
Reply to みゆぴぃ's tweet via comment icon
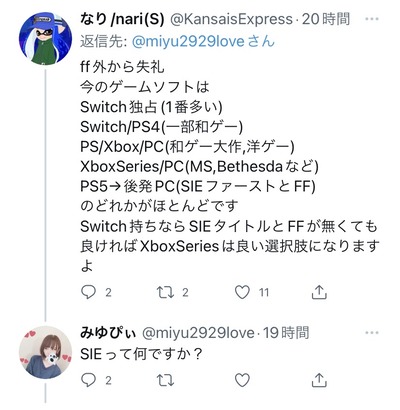88,380
